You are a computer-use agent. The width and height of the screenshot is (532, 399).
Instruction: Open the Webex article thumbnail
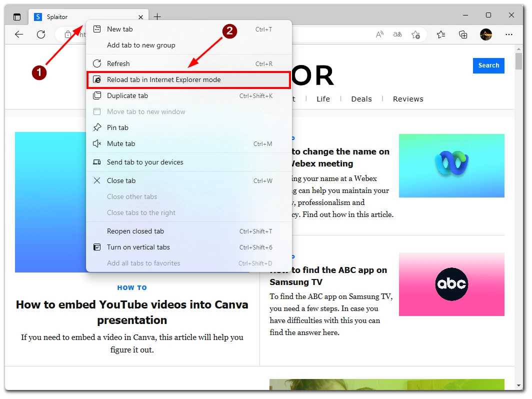pyautogui.click(x=451, y=165)
